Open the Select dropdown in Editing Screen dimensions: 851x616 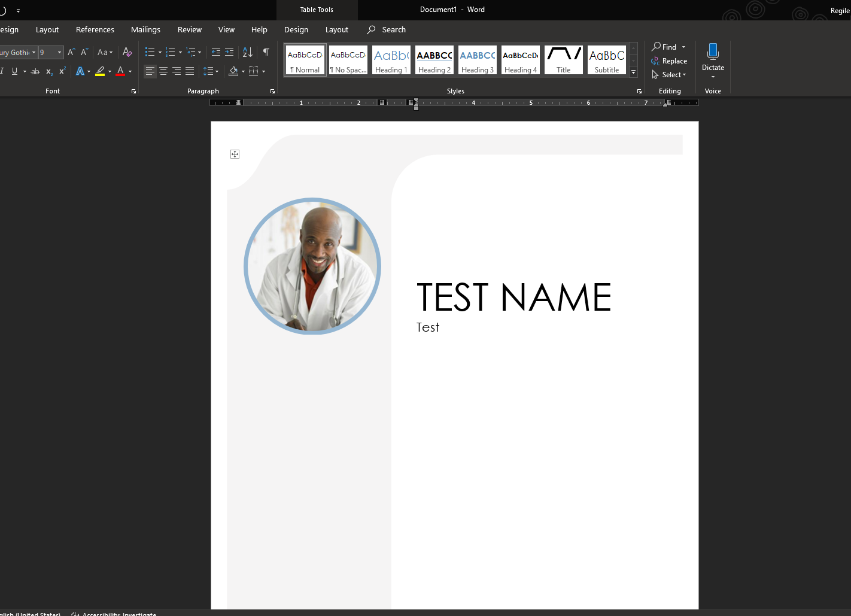(x=670, y=75)
